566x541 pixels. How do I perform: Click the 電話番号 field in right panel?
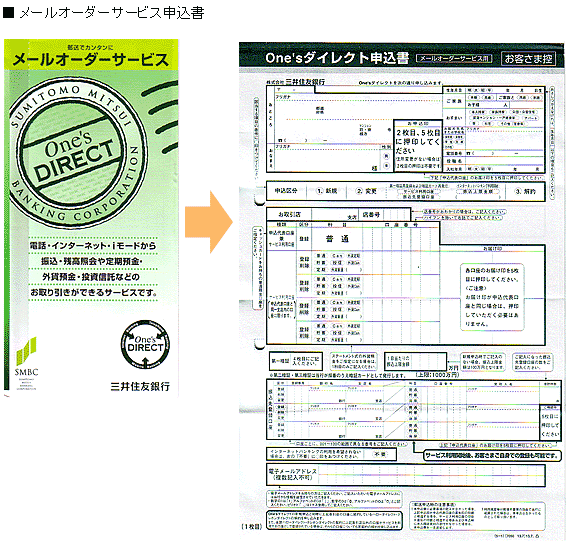click(x=505, y=154)
